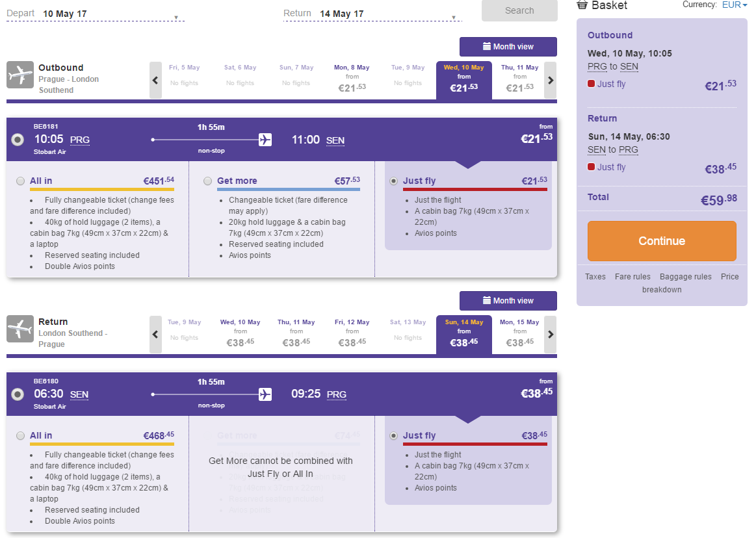The image size is (756, 538).
Task: Open the Fare rules link
Action: coord(632,277)
